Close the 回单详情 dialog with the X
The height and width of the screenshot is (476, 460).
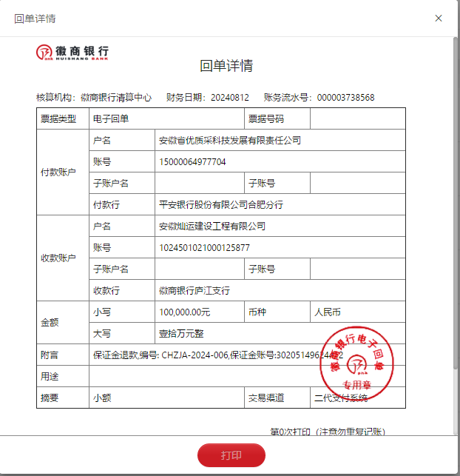click(439, 19)
